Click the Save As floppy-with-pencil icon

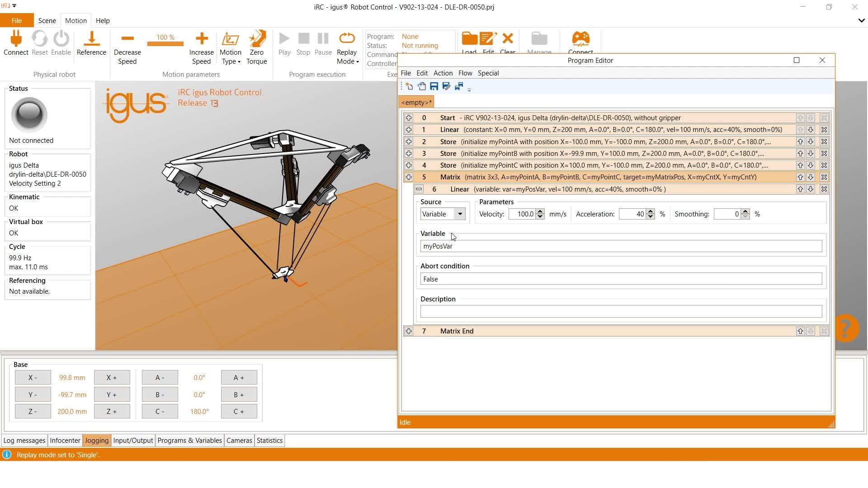[x=446, y=86]
